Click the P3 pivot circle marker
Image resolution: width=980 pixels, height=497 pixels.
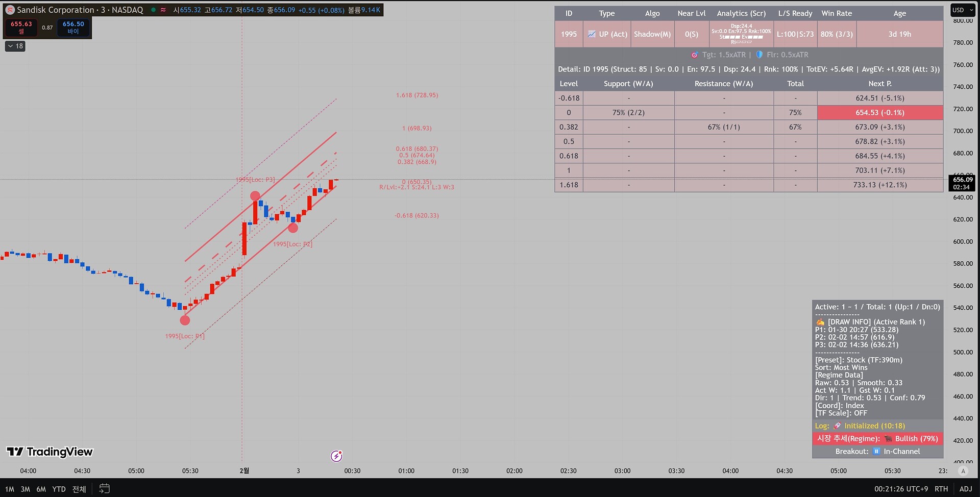[x=255, y=196]
